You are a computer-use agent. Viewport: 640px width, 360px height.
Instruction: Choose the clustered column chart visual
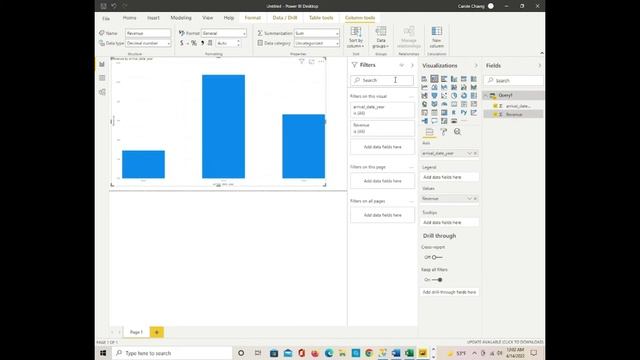pos(454,79)
